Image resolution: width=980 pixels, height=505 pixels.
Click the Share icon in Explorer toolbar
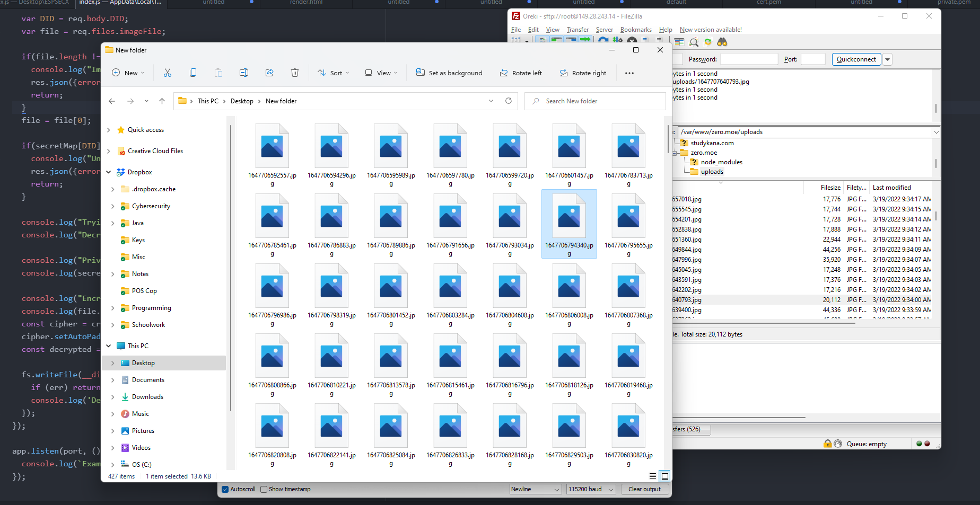(x=269, y=73)
